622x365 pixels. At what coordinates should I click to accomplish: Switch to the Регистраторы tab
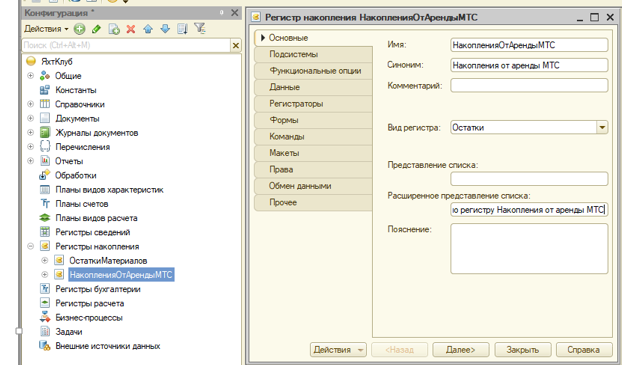point(313,104)
